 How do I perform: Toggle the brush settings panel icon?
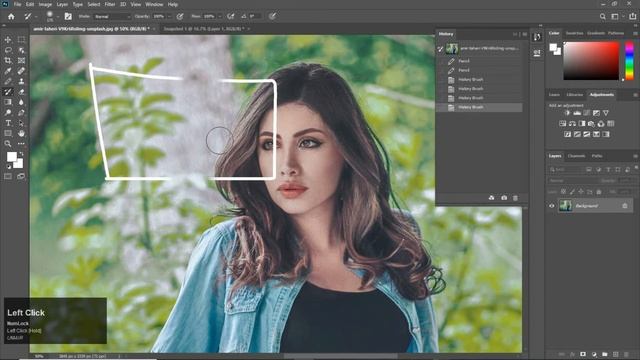68,16
